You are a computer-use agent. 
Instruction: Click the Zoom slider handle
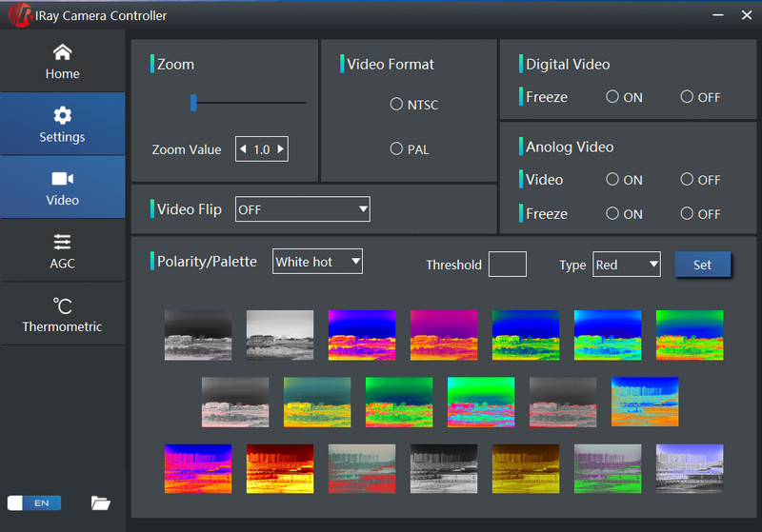click(x=193, y=103)
